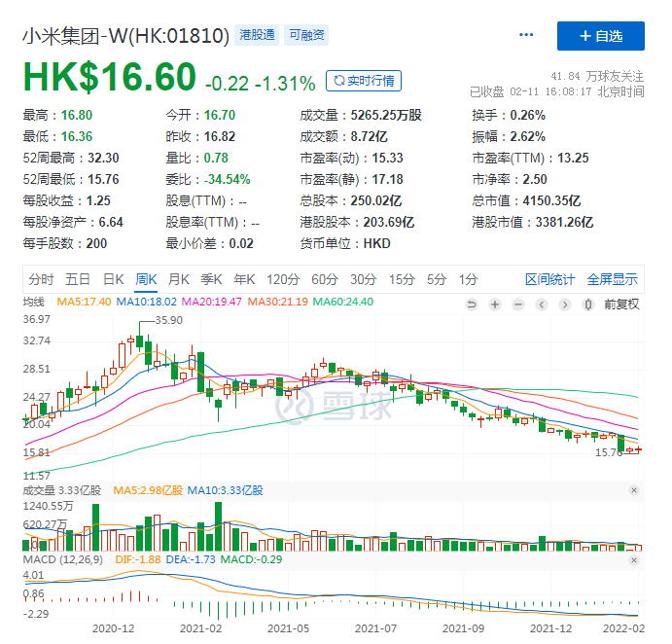
Task: Select the 月K chart tab
Action: [x=178, y=279]
